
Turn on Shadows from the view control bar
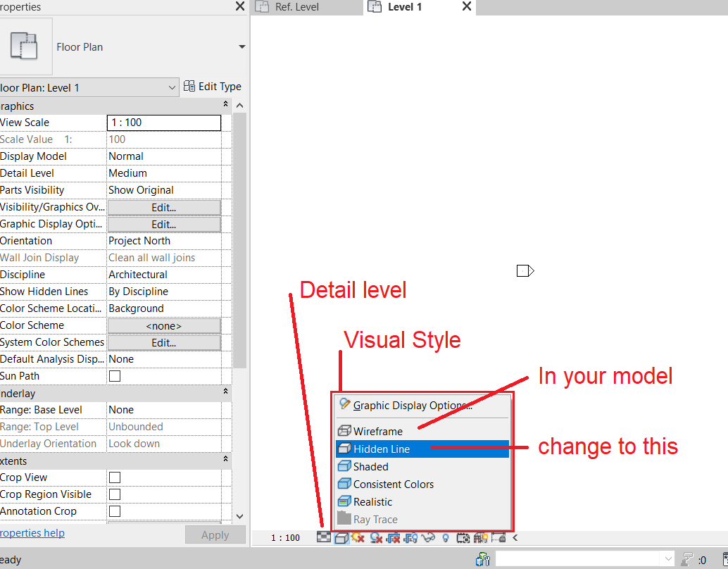coord(375,537)
